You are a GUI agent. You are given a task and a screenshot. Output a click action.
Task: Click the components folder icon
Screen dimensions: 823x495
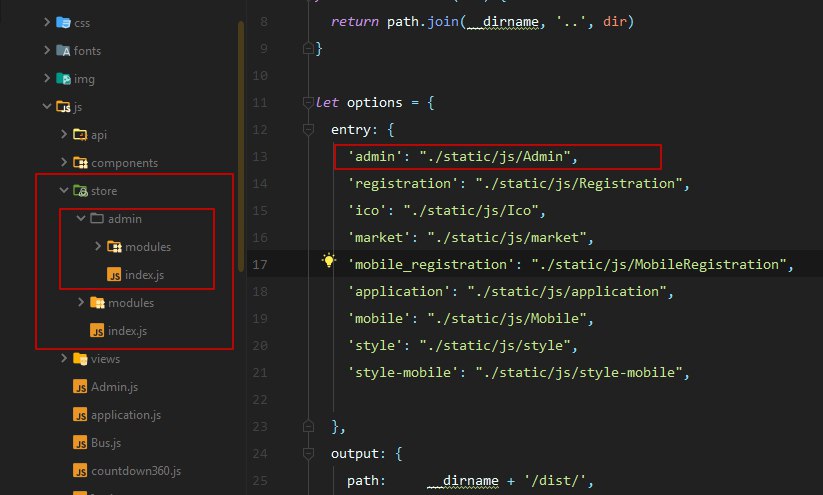[80, 163]
